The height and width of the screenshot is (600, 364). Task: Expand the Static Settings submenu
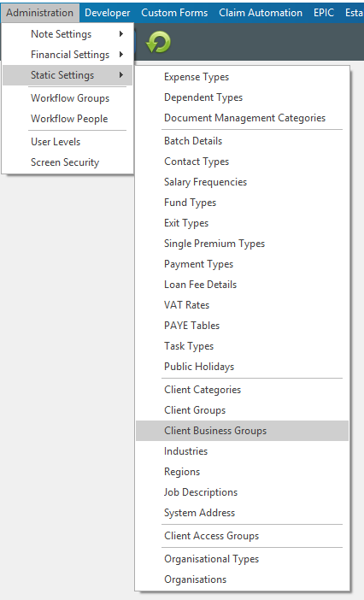point(68,75)
